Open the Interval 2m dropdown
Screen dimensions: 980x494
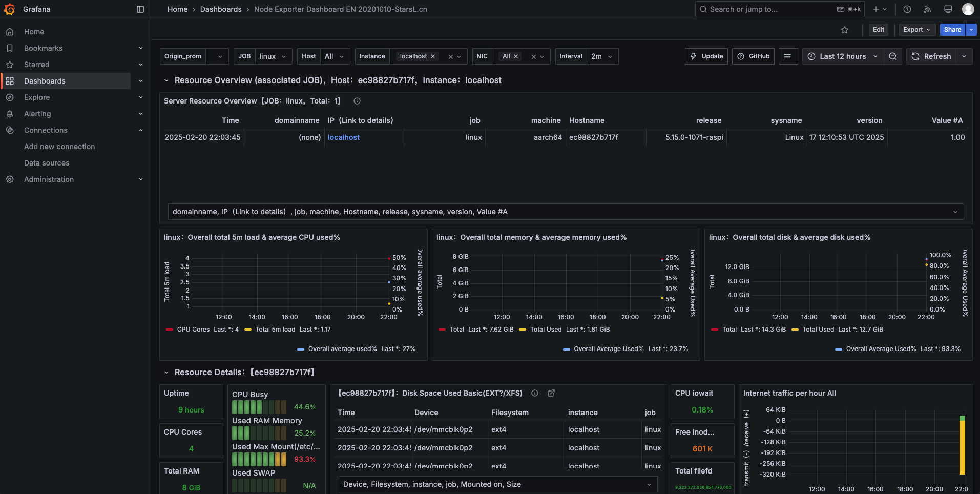(x=602, y=56)
